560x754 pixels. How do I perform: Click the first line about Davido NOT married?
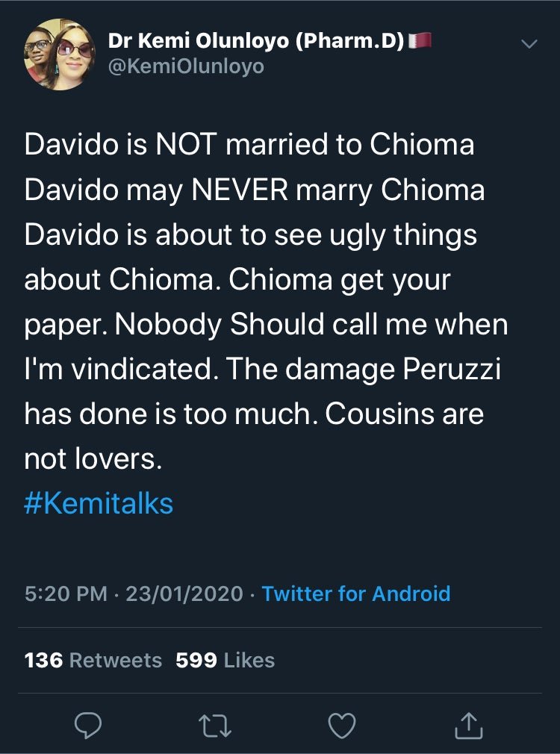coord(249,145)
